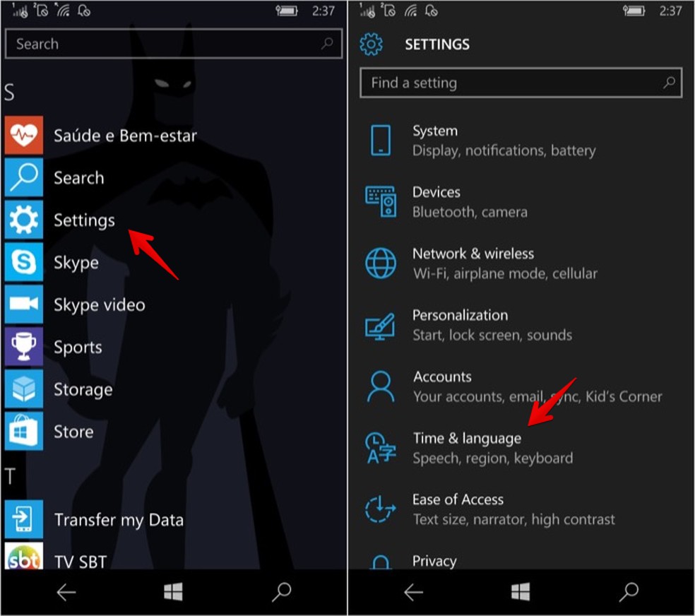Tap magnifier inside app list Search box
The width and height of the screenshot is (695, 616).
pyautogui.click(x=327, y=43)
